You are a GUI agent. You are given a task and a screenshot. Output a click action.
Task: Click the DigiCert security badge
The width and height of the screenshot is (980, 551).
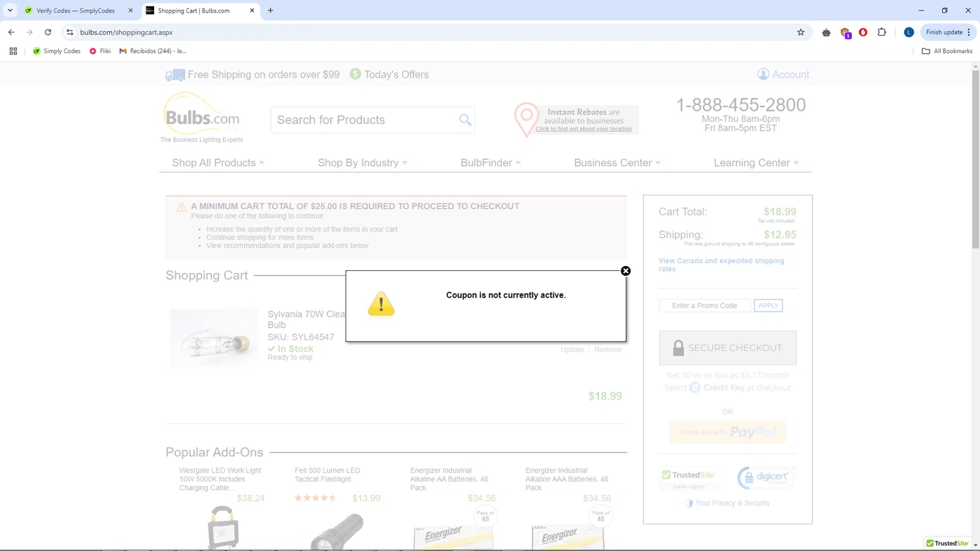tap(766, 478)
